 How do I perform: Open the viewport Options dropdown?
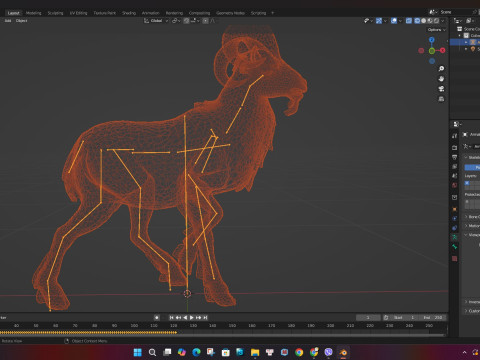(437, 30)
